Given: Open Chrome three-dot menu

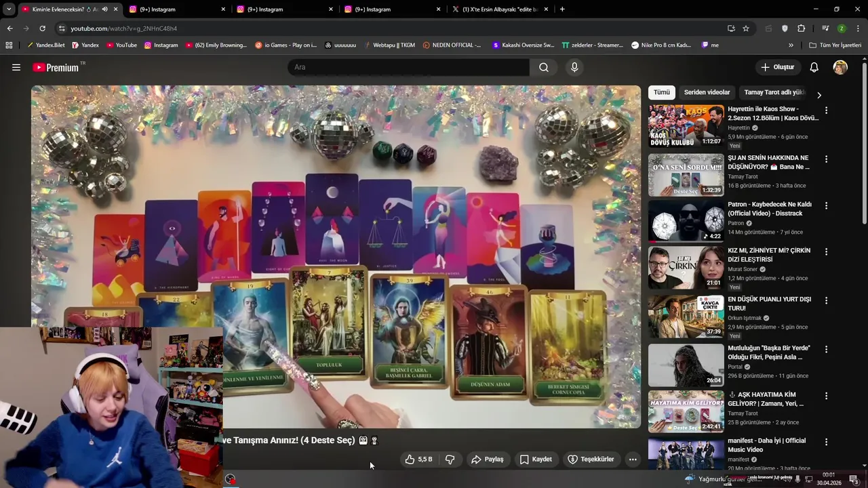Looking at the screenshot, I should 858,28.
